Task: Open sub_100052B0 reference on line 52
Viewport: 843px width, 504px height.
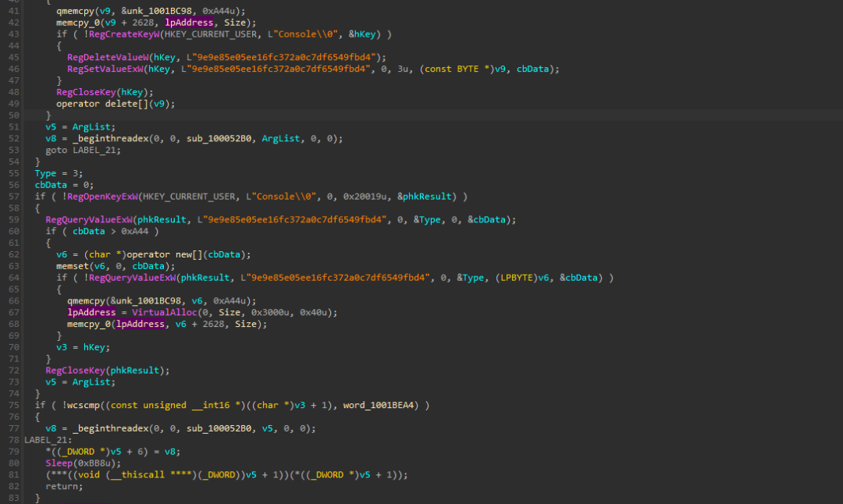Action: click(219, 139)
